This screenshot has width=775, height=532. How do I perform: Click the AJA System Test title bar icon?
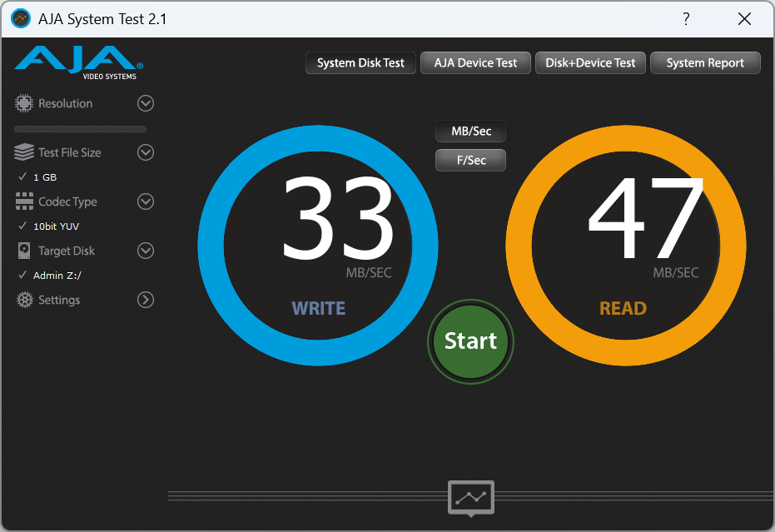tap(21, 19)
